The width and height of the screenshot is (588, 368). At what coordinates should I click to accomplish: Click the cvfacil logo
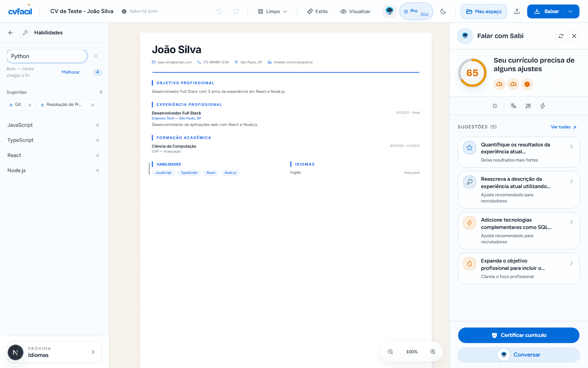click(x=20, y=11)
